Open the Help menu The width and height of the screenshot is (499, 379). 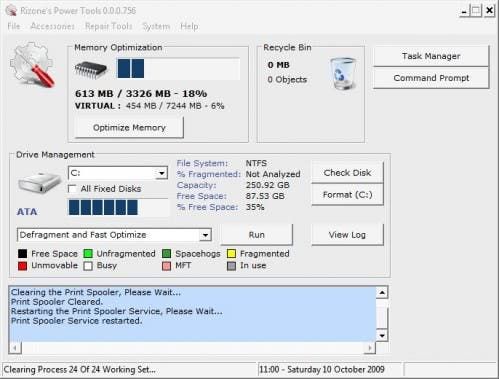[x=189, y=26]
